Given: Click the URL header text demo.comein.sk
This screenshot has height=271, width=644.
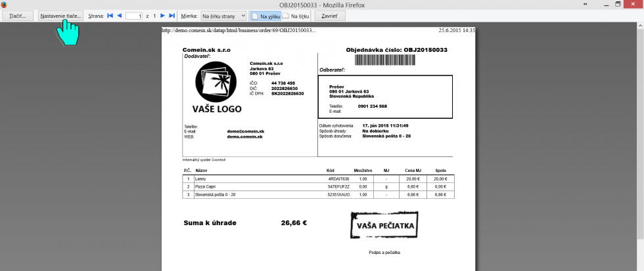Looking at the screenshot, I should (x=239, y=30).
